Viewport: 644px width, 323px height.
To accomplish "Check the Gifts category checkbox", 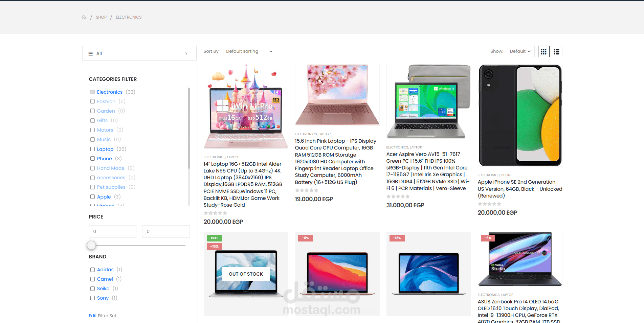I will [92, 120].
